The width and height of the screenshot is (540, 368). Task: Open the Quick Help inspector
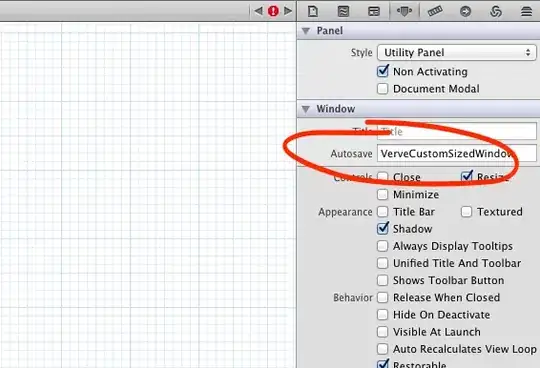[343, 11]
